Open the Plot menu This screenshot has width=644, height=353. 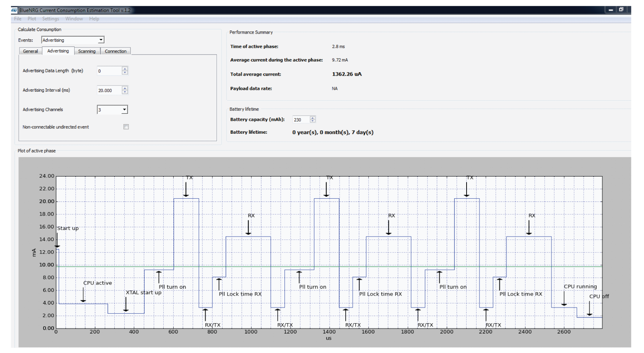point(32,19)
